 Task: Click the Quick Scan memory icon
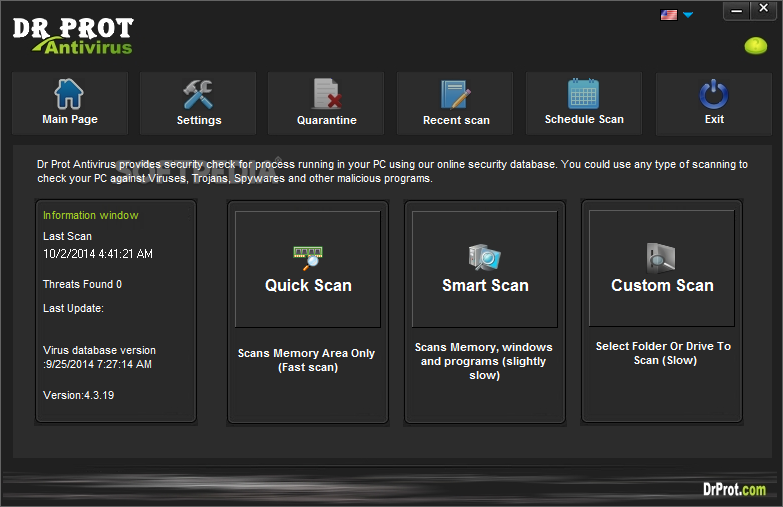pos(308,258)
